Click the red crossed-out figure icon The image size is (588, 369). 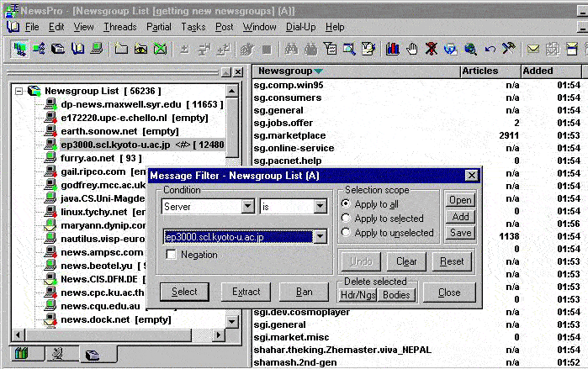click(x=432, y=49)
